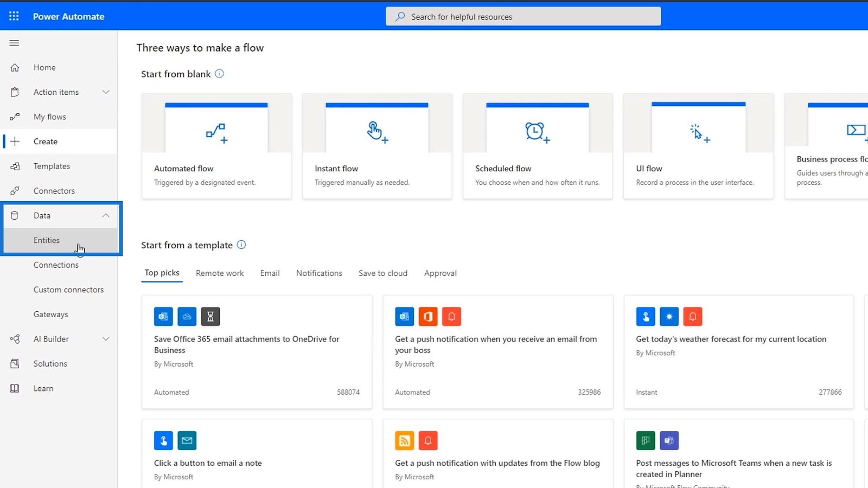
Task: Click the Power Automate title
Action: tap(68, 16)
